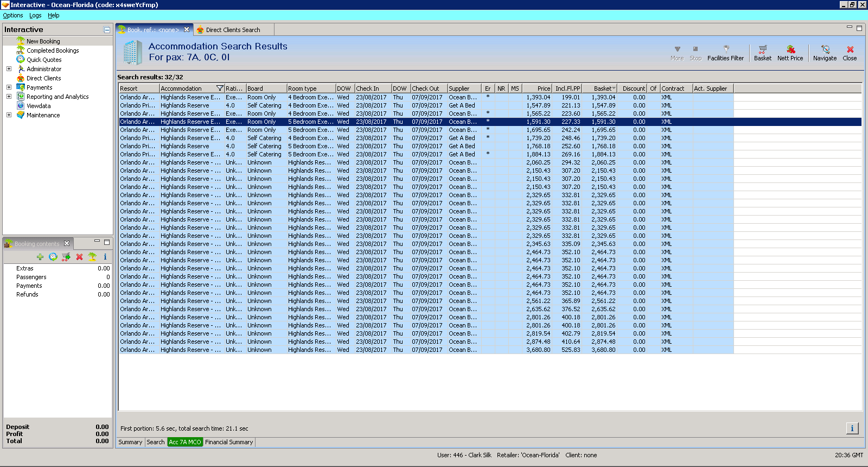Sort results by the Price column header
Screen dimensions: 868x467
[537, 89]
